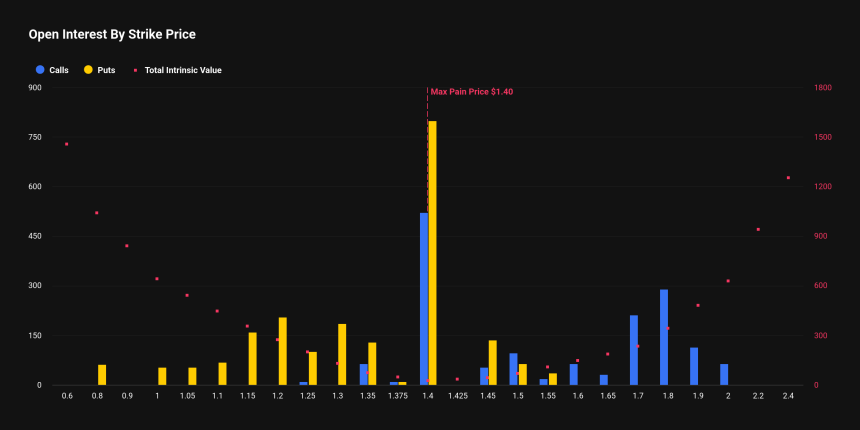The height and width of the screenshot is (430, 860).
Task: Select the blue Calls bar at 1.8
Action: (x=664, y=337)
